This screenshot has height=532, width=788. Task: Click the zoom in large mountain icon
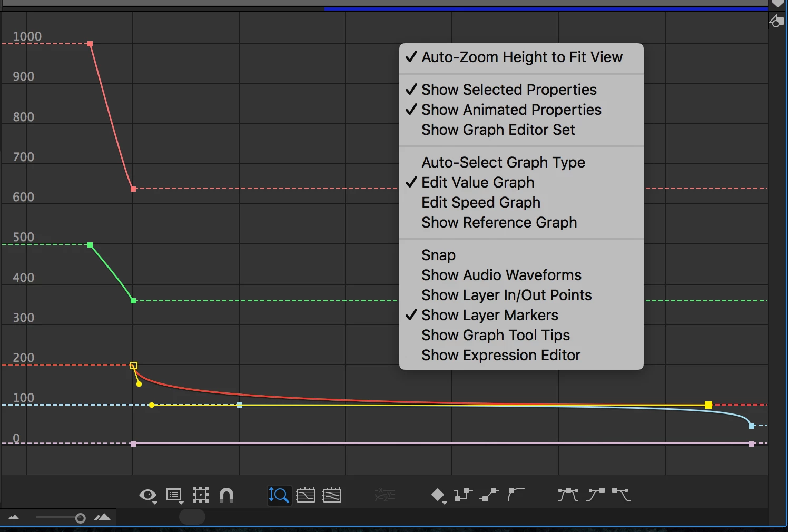point(102,517)
